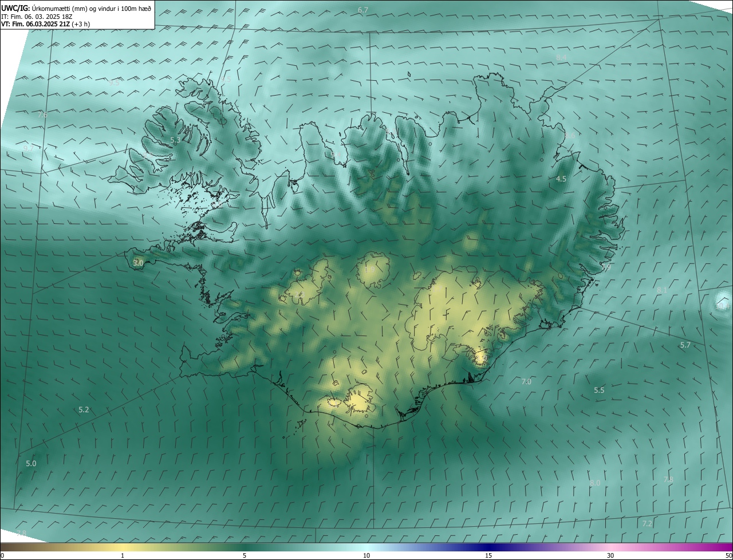This screenshot has width=733, height=560.
Task: Click the 7.9 value on the east coast
Action: (x=606, y=267)
